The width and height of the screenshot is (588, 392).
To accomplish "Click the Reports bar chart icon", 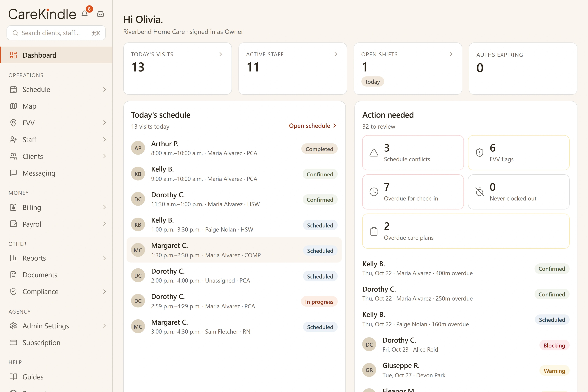I will [x=13, y=258].
